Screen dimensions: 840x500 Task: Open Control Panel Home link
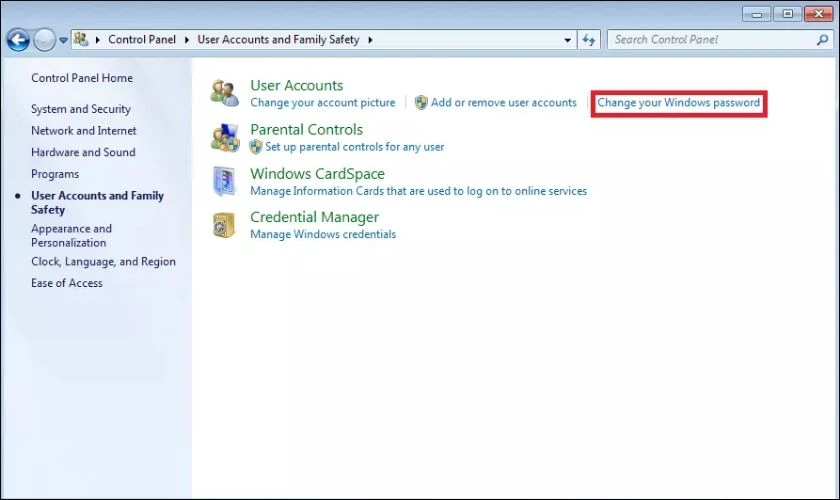click(x=82, y=78)
